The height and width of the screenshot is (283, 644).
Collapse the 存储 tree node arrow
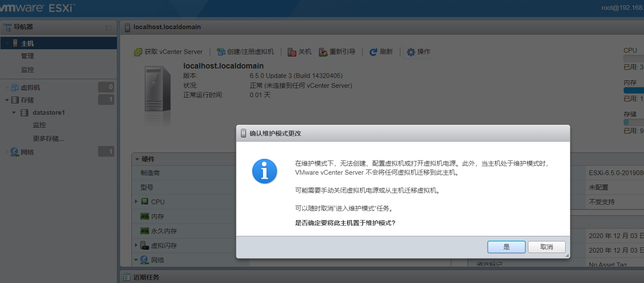[7, 100]
